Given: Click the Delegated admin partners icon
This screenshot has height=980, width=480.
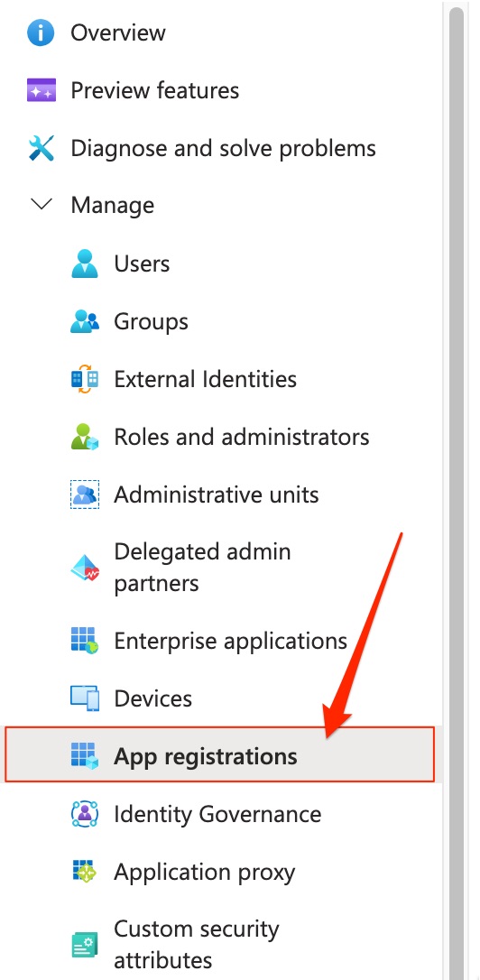Looking at the screenshot, I should pyautogui.click(x=85, y=568).
